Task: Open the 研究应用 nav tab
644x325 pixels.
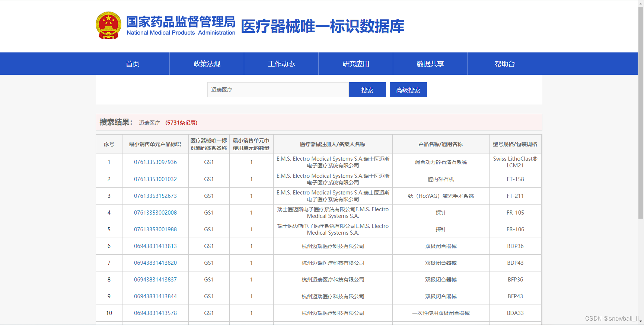Action: click(356, 64)
